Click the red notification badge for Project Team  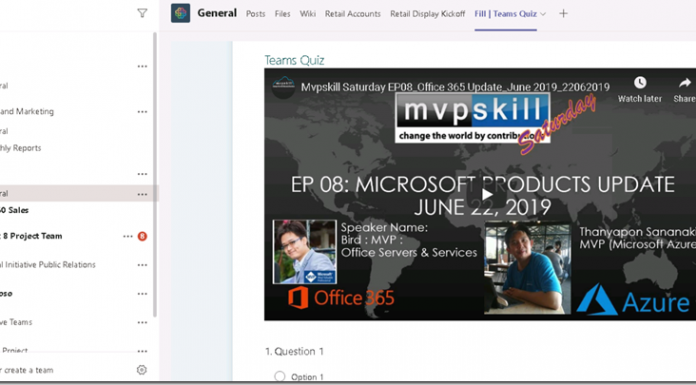point(142,236)
